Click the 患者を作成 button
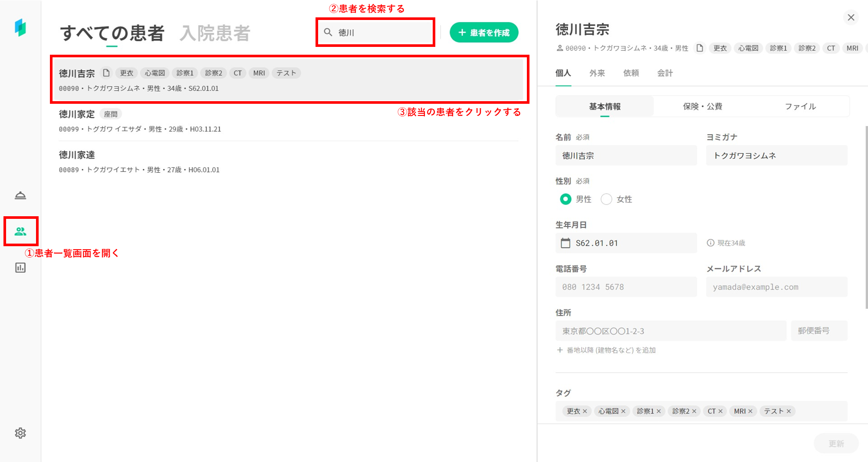 pyautogui.click(x=484, y=33)
